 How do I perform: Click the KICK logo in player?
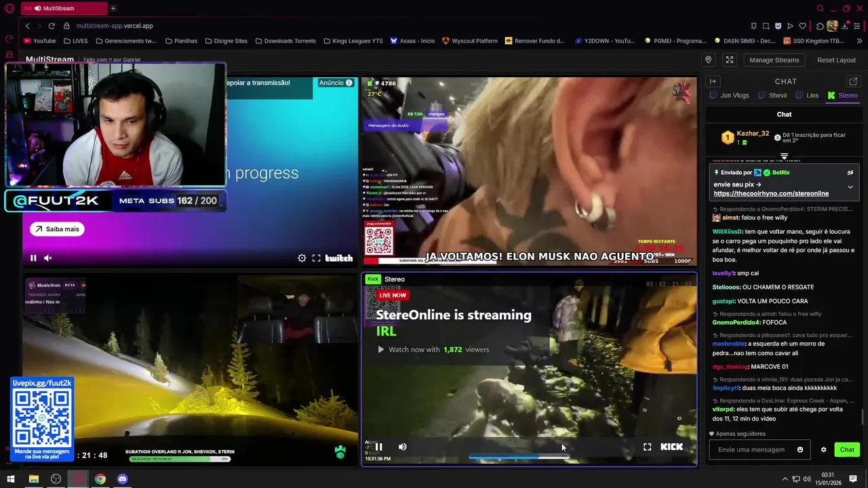(x=671, y=447)
